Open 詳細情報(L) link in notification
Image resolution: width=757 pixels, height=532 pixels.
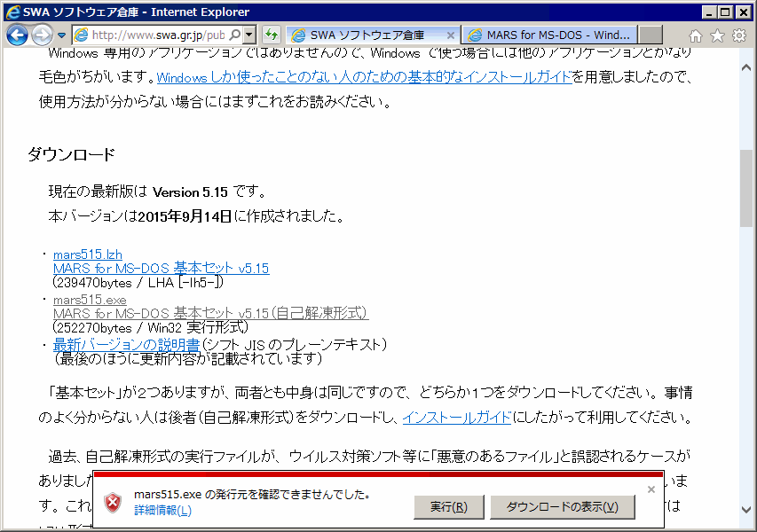click(162, 511)
